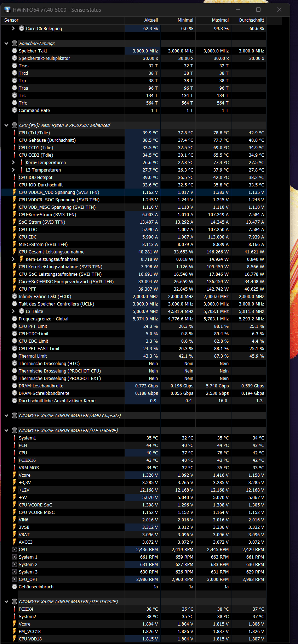The image size is (298, 644).
Task: Expand the Kern-Temperaturen row
Action: [13, 162]
